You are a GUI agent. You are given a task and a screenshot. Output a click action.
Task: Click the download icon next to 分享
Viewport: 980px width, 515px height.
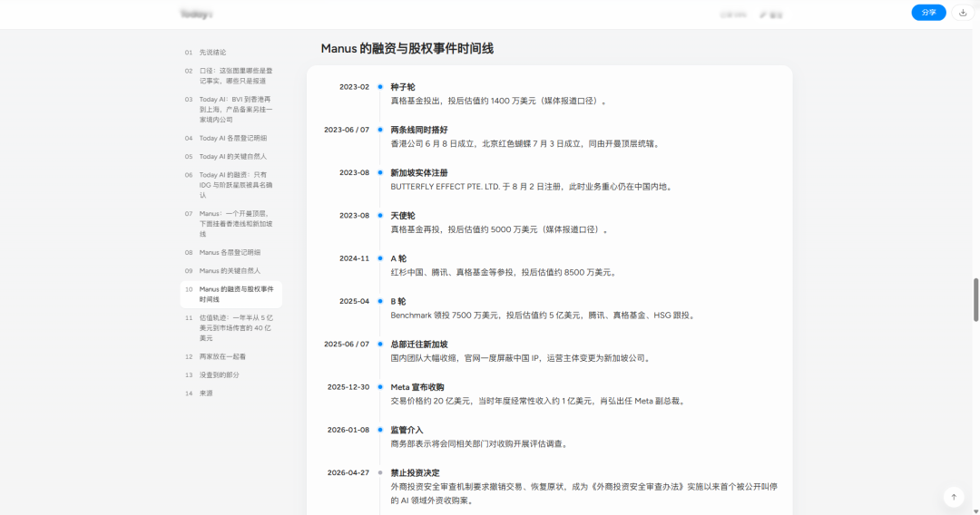pyautogui.click(x=963, y=13)
